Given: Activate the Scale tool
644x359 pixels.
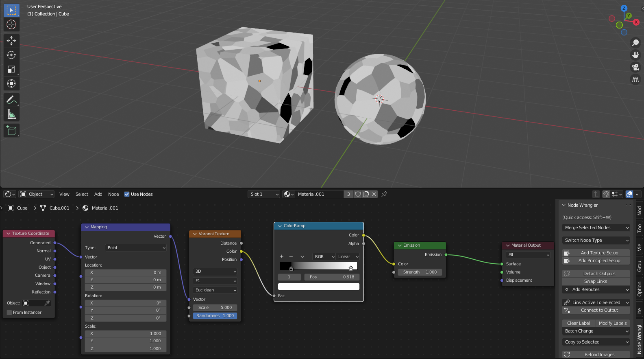Looking at the screenshot, I should point(11,70).
